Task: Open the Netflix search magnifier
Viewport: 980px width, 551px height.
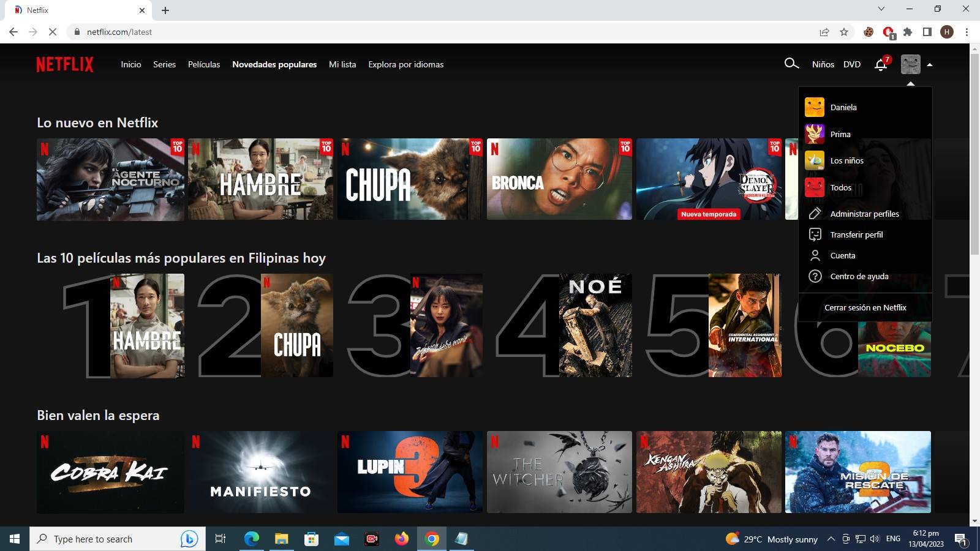Action: [x=791, y=64]
